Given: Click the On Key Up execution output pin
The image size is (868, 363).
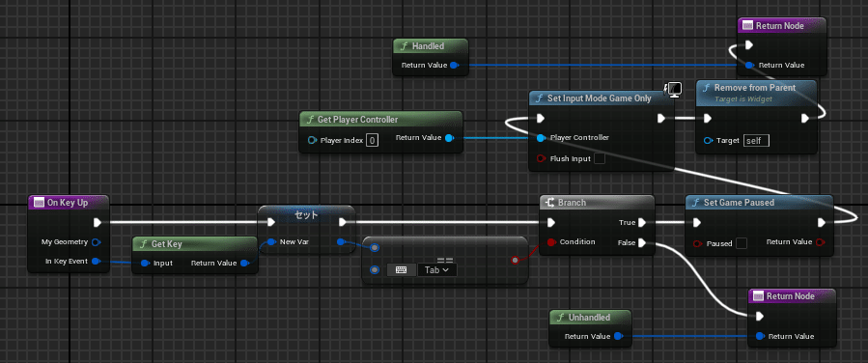Looking at the screenshot, I should [98, 222].
